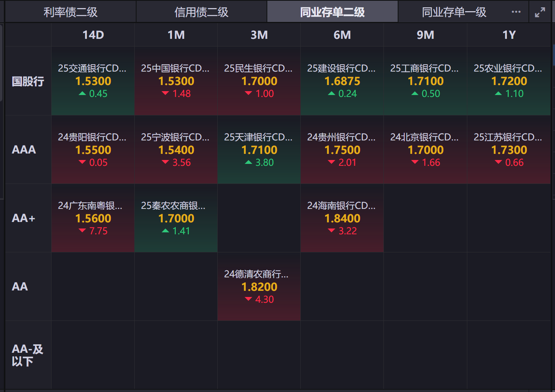
Task: Click the 3.80 change value
Action: [x=265, y=162]
